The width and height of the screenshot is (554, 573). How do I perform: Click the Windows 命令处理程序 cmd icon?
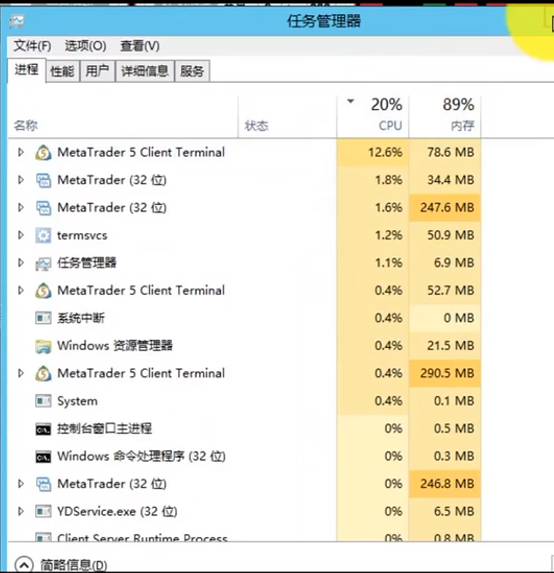pyautogui.click(x=43, y=457)
